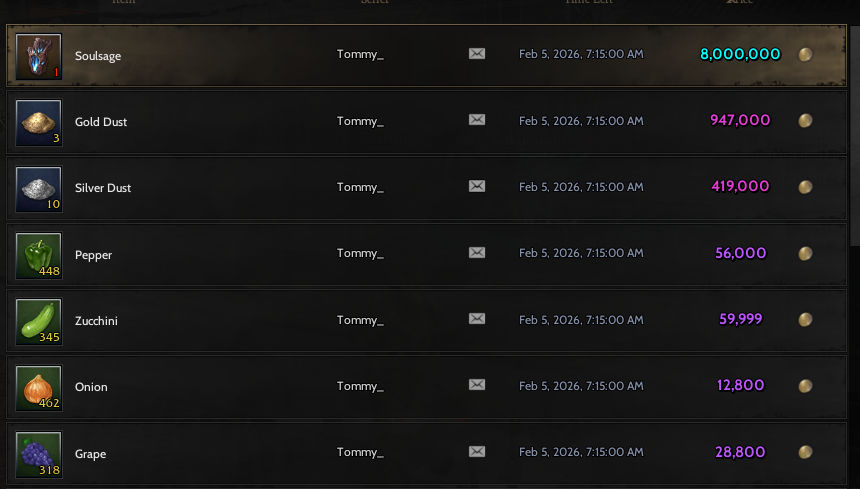
Task: Click mail icon in Gold Dust row
Action: pyautogui.click(x=477, y=120)
